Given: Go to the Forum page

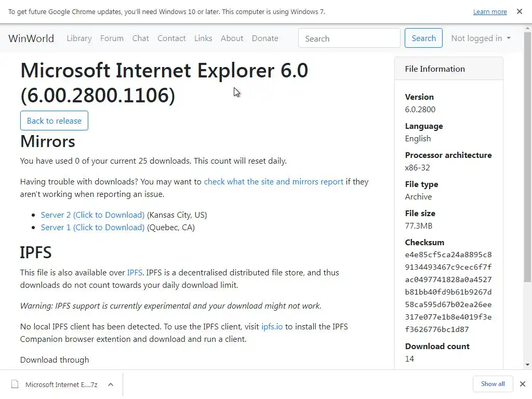Looking at the screenshot, I should [x=112, y=38].
